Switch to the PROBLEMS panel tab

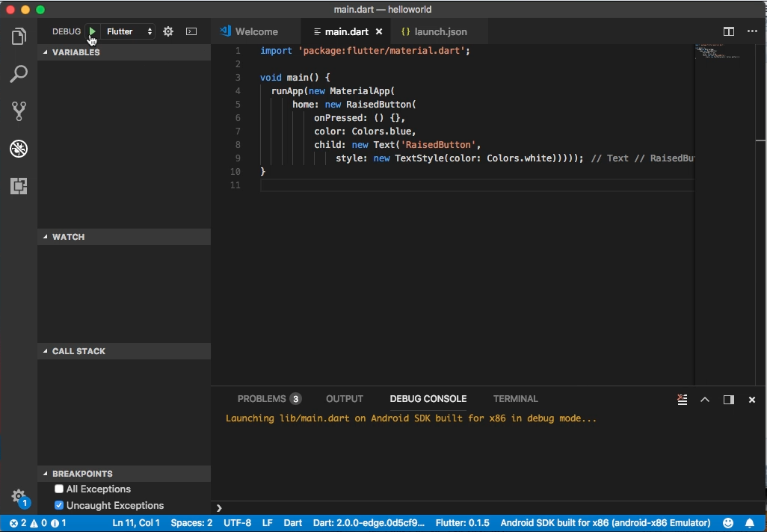pyautogui.click(x=262, y=399)
